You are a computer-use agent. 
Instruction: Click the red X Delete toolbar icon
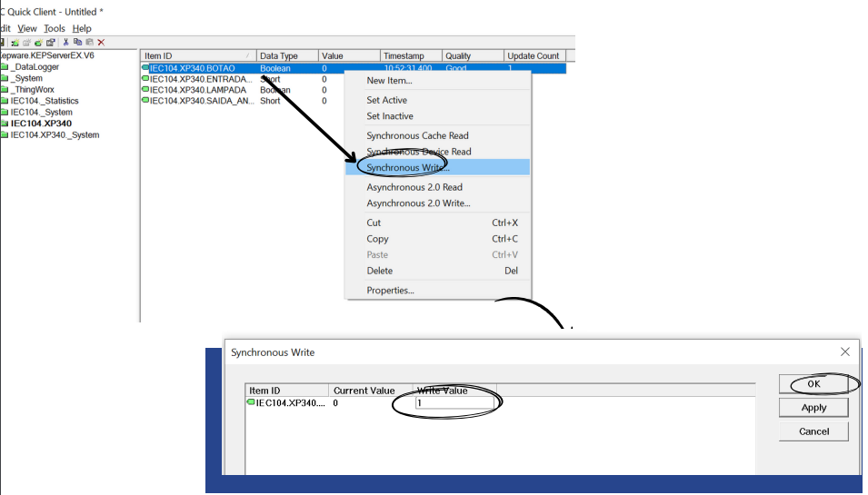pos(101,43)
